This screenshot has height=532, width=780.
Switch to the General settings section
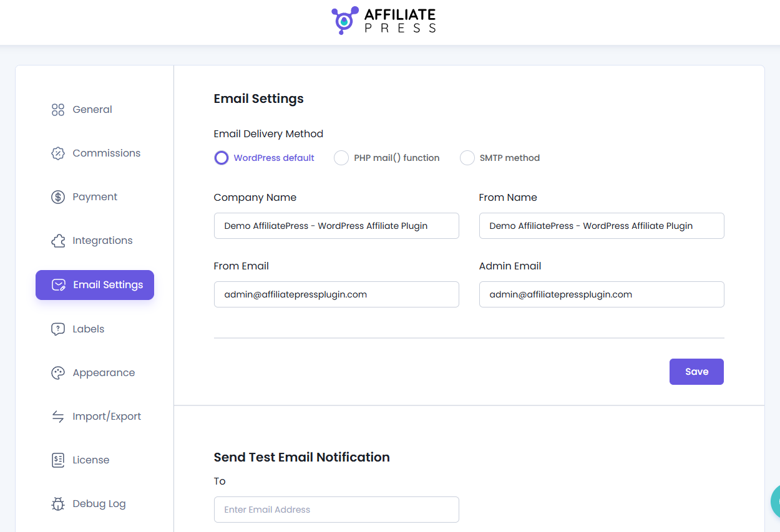click(92, 109)
